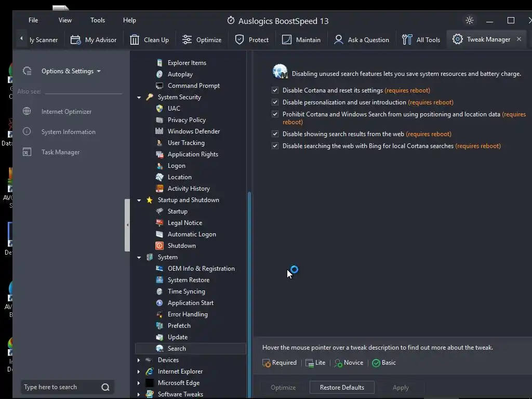The height and width of the screenshot is (399, 532).
Task: Click the Task Manager sidebar icon
Action: [x=27, y=152]
